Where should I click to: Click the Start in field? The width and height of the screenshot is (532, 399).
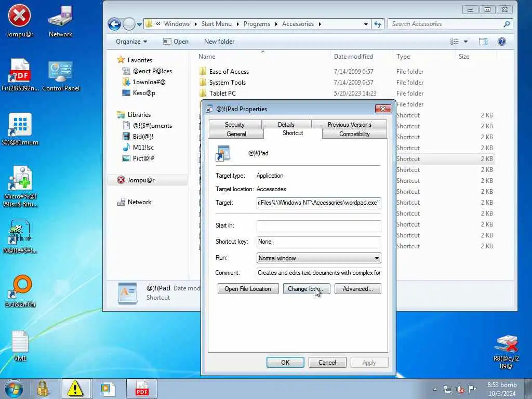coord(318,226)
